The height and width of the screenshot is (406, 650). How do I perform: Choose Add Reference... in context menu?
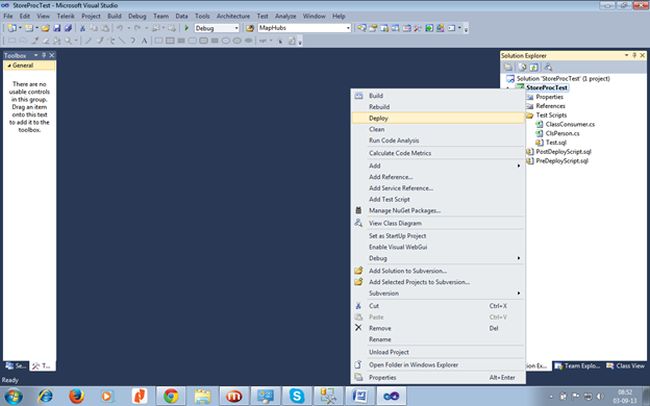pos(438,177)
